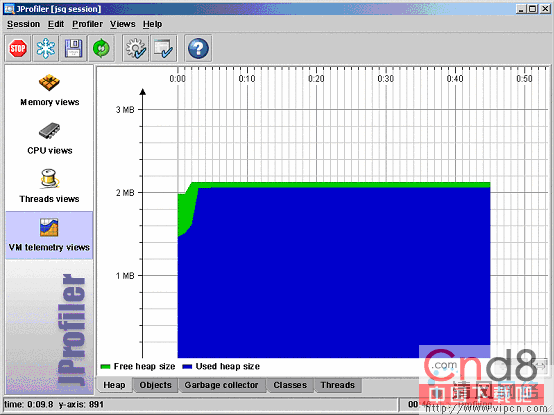The image size is (554, 415).
Task: Click the red STOP session icon
Action: click(x=18, y=48)
